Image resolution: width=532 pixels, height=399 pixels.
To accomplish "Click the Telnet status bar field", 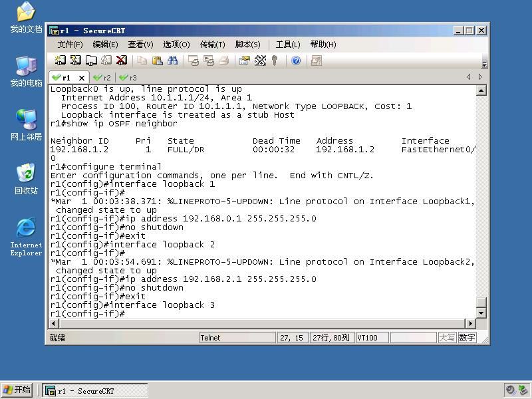I will [x=237, y=338].
